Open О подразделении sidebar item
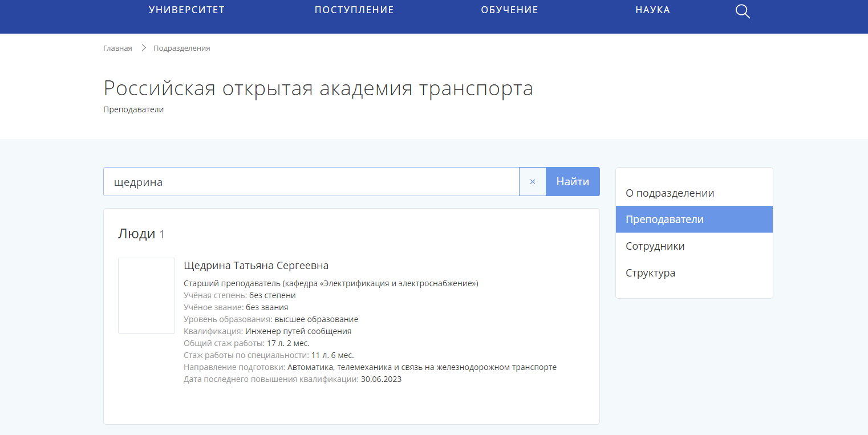Image resolution: width=868 pixels, height=435 pixels. pyautogui.click(x=694, y=193)
